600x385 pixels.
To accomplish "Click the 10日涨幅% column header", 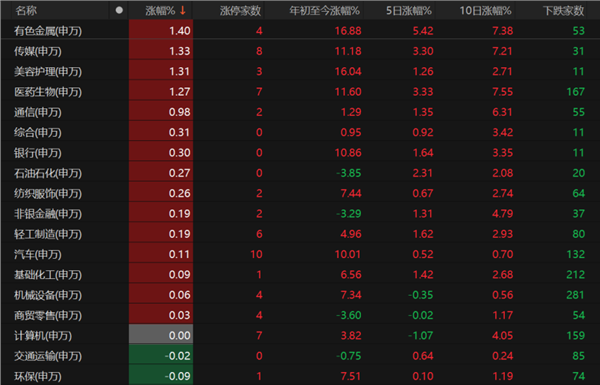I will 485,11.
